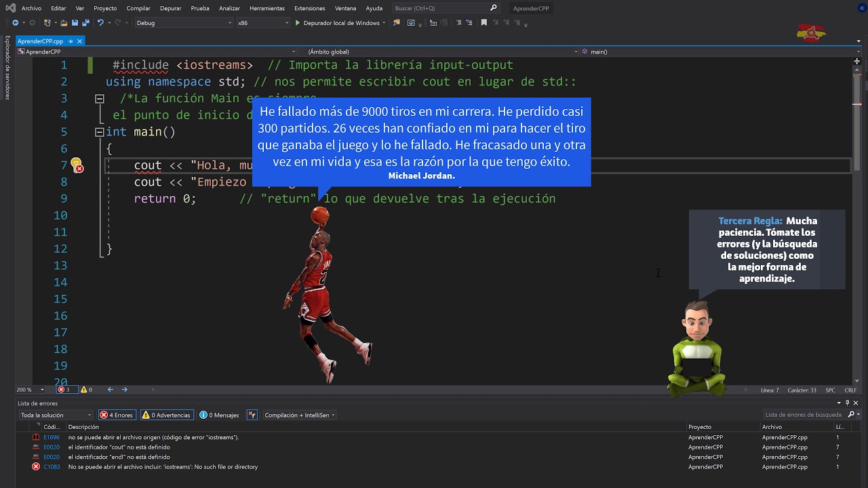Open error code E1696 link

(52, 438)
